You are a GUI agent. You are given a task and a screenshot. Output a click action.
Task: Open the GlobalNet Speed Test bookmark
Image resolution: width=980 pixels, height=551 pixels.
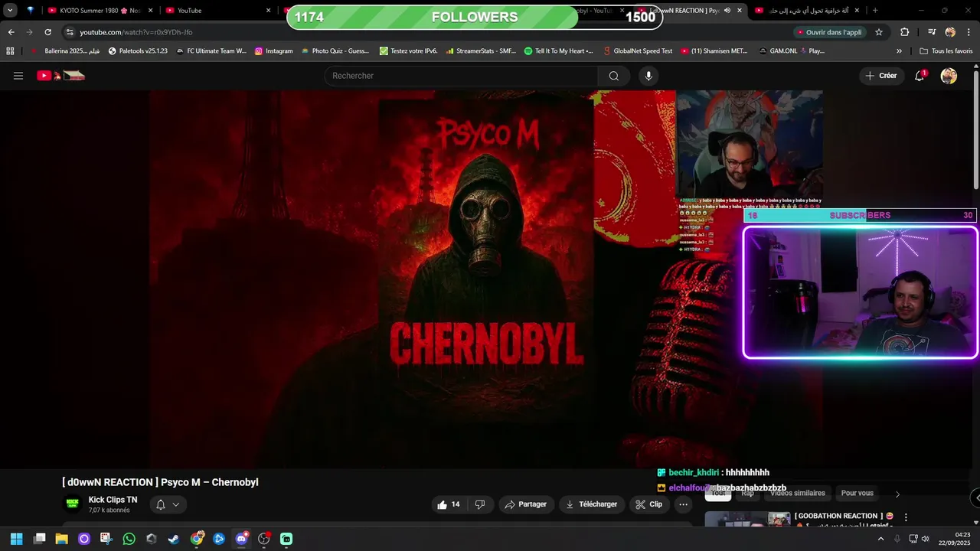pyautogui.click(x=638, y=51)
